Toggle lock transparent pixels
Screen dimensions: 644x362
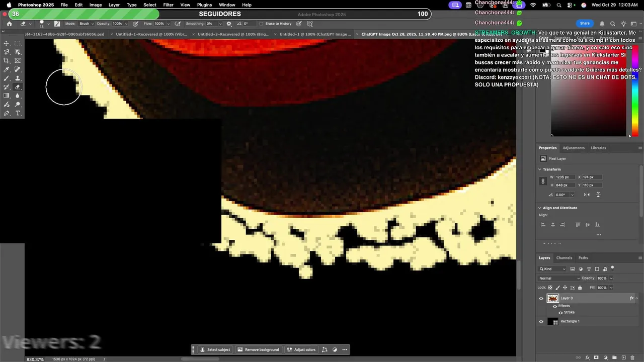(x=550, y=288)
